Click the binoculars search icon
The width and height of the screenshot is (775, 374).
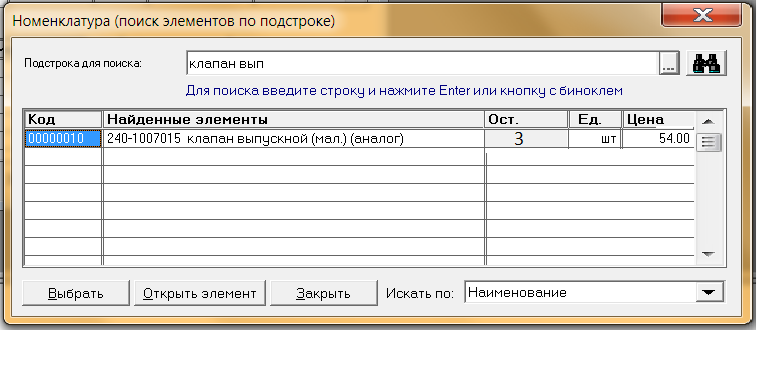pos(706,63)
